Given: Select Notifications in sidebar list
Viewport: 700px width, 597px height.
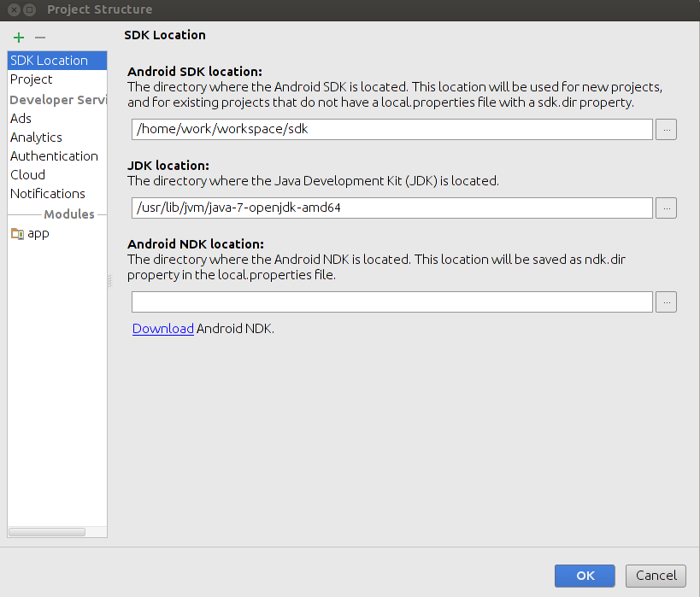Looking at the screenshot, I should pyautogui.click(x=48, y=194).
